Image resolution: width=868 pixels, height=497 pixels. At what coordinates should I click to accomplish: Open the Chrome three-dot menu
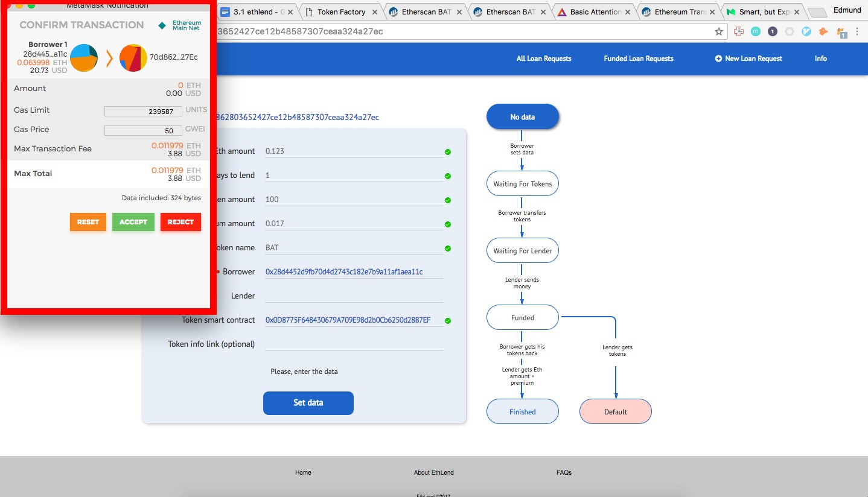858,31
